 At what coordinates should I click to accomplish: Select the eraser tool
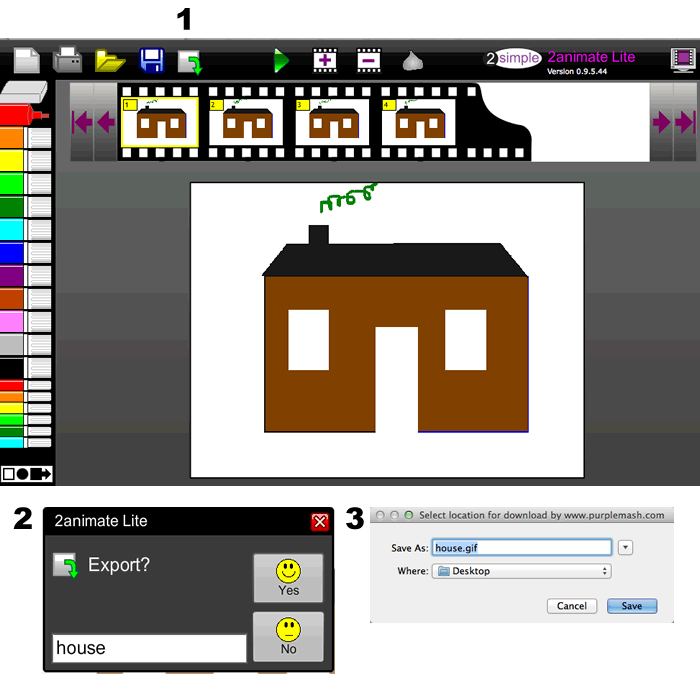(x=25, y=92)
